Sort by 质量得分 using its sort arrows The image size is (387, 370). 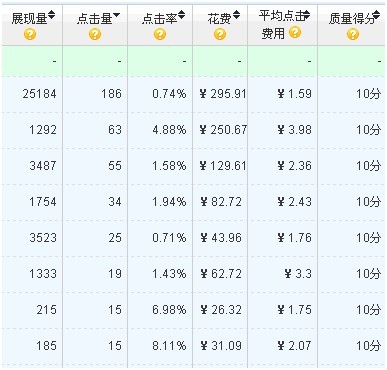377,15
